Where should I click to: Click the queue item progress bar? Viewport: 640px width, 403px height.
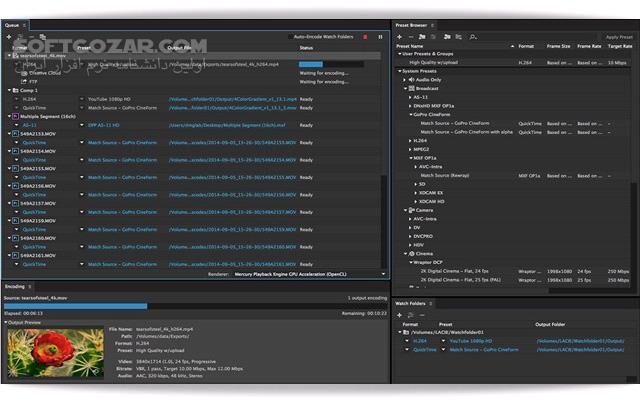pyautogui.click(x=331, y=65)
